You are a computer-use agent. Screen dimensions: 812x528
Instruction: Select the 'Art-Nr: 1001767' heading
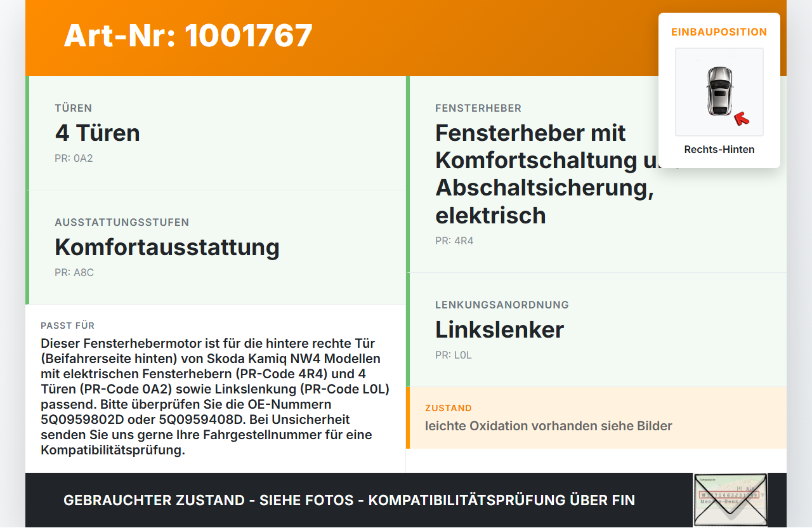188,36
